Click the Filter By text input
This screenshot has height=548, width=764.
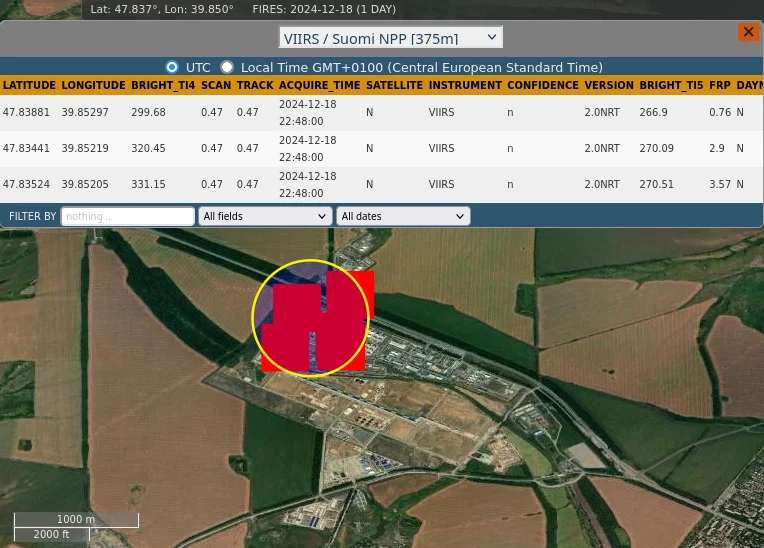(x=127, y=216)
